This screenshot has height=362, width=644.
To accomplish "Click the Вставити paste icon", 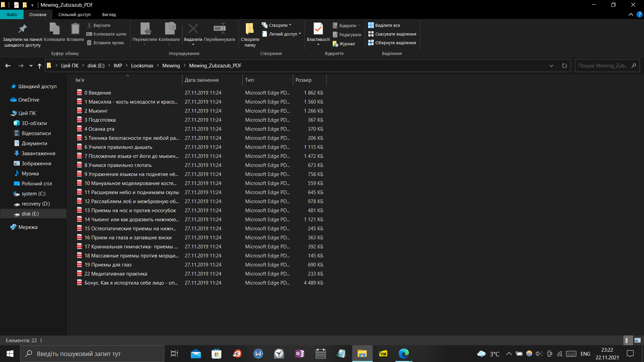I will click(x=75, y=29).
